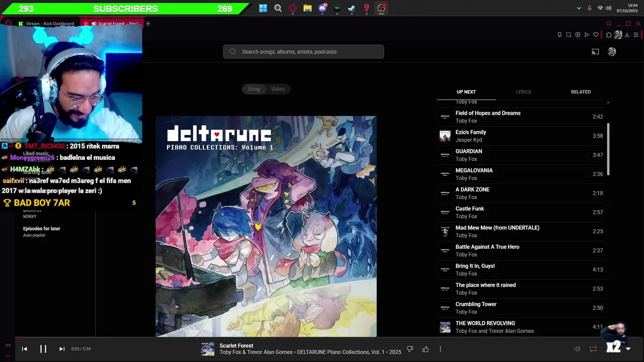
Task: Skip to the next track
Action: coord(62,349)
